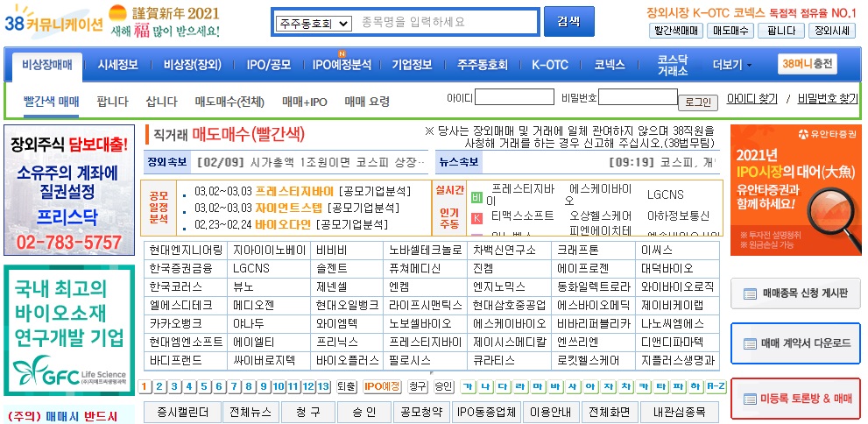
Task: Select the 비상장매매 main tab
Action: [47, 66]
